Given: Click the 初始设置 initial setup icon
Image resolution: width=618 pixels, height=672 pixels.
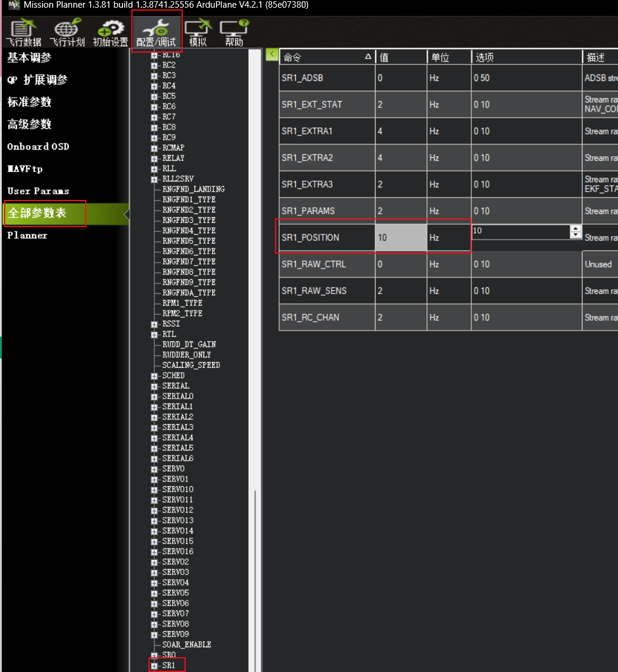Looking at the screenshot, I should coord(110,33).
